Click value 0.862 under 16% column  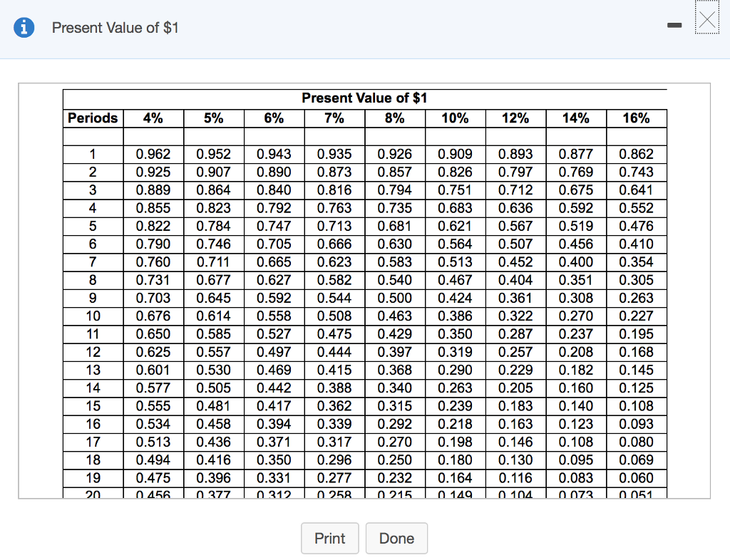pyautogui.click(x=637, y=154)
